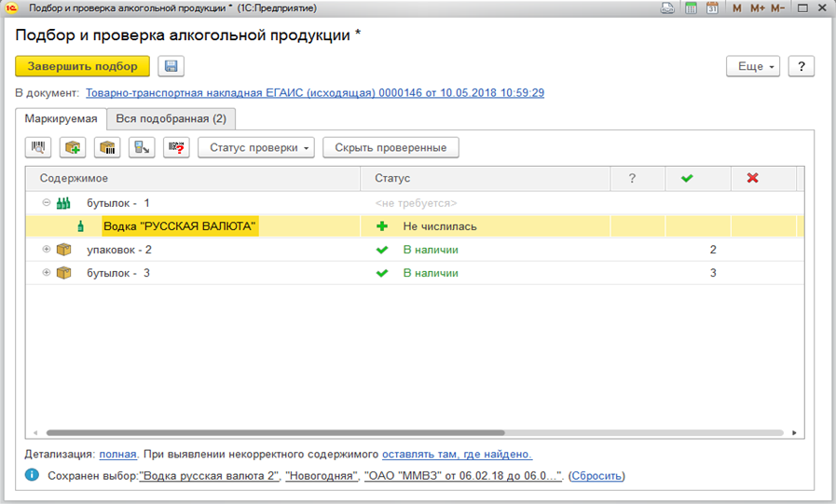This screenshot has height=504, width=836.
Task: Click the data terminal import icon
Action: 142,147
